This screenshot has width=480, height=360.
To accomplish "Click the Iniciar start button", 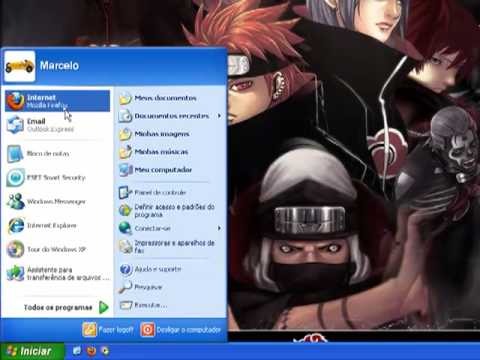I will click(x=32, y=351).
